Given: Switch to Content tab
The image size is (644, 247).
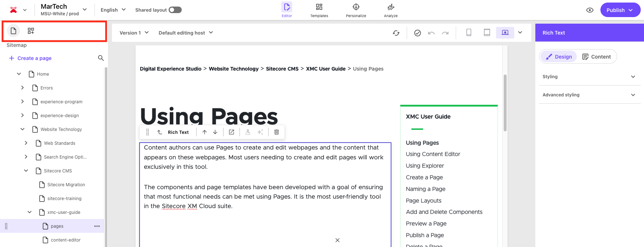Looking at the screenshot, I should (x=596, y=56).
